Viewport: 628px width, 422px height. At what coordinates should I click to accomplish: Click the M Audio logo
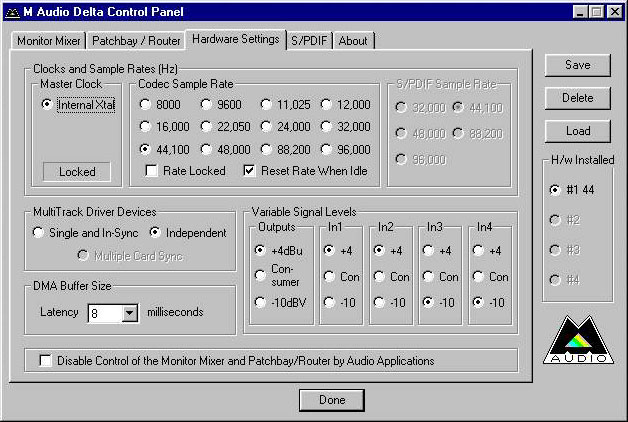[578, 340]
